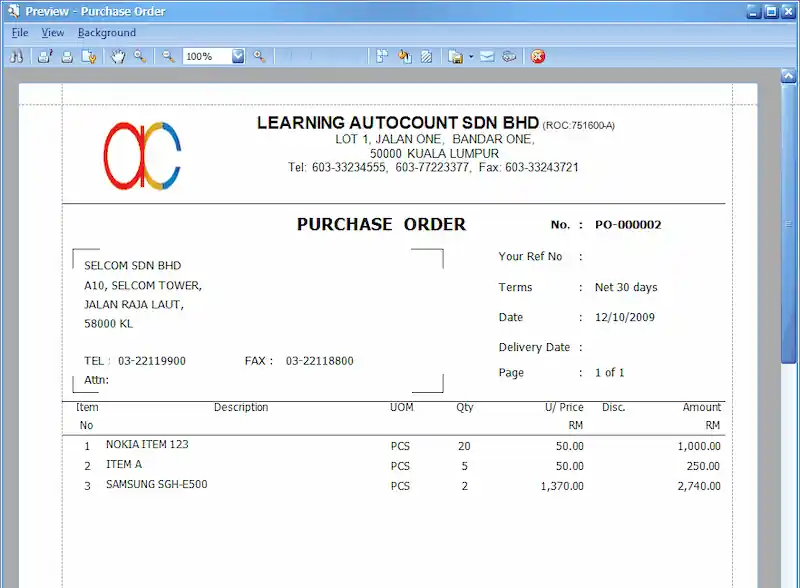
Task: Click the UOM column header
Action: (x=402, y=407)
